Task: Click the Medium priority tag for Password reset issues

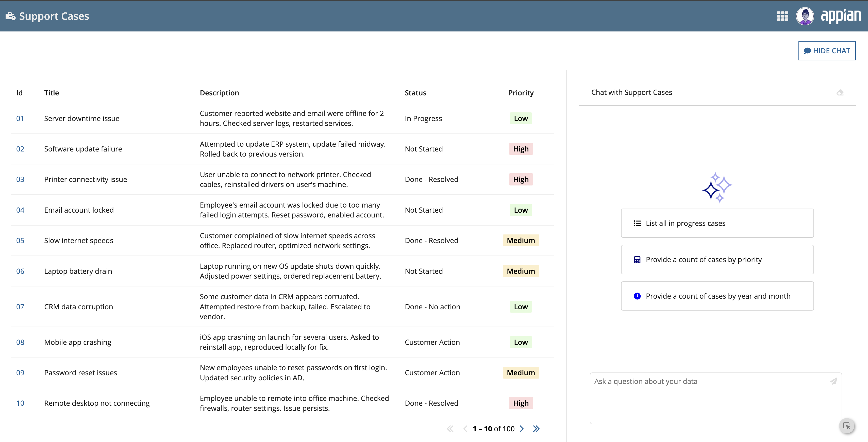Action: (x=521, y=373)
